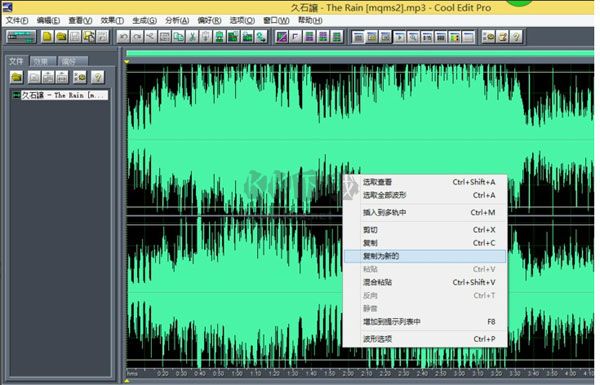This screenshot has width=600, height=385.
Task: Switch to multitrack view using the toolbar's first button
Action: tap(21, 37)
